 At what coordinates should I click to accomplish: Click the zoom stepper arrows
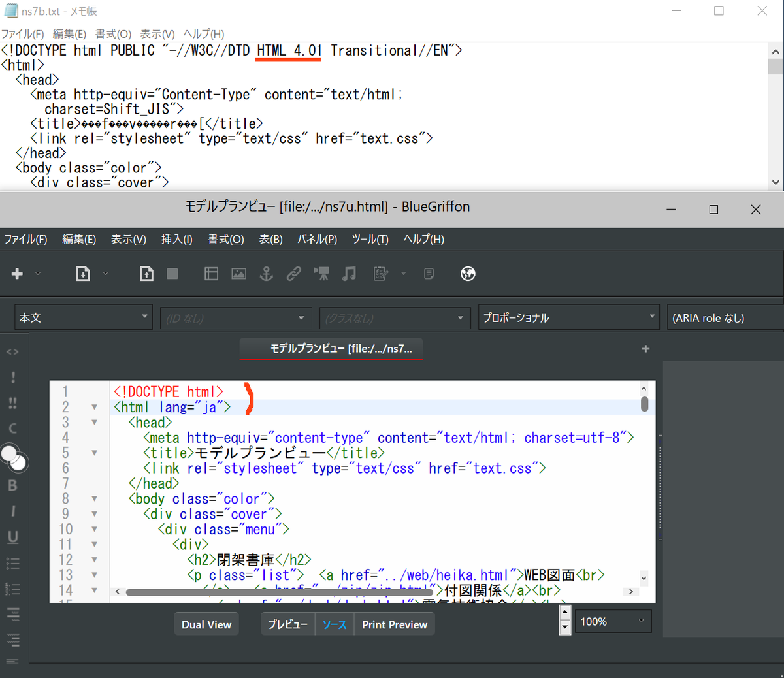pos(565,620)
